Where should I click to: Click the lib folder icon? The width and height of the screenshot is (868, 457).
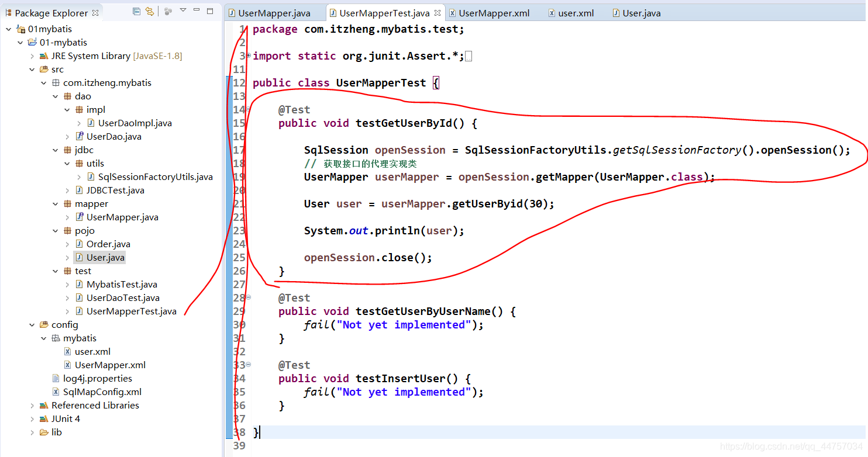pyautogui.click(x=44, y=432)
